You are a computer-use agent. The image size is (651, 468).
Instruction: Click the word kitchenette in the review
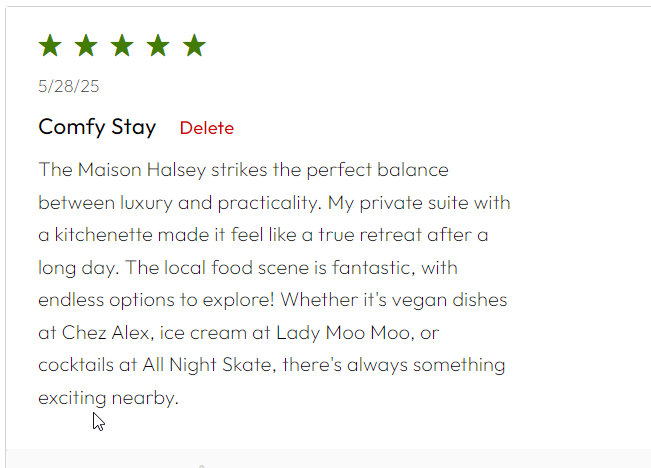104,235
